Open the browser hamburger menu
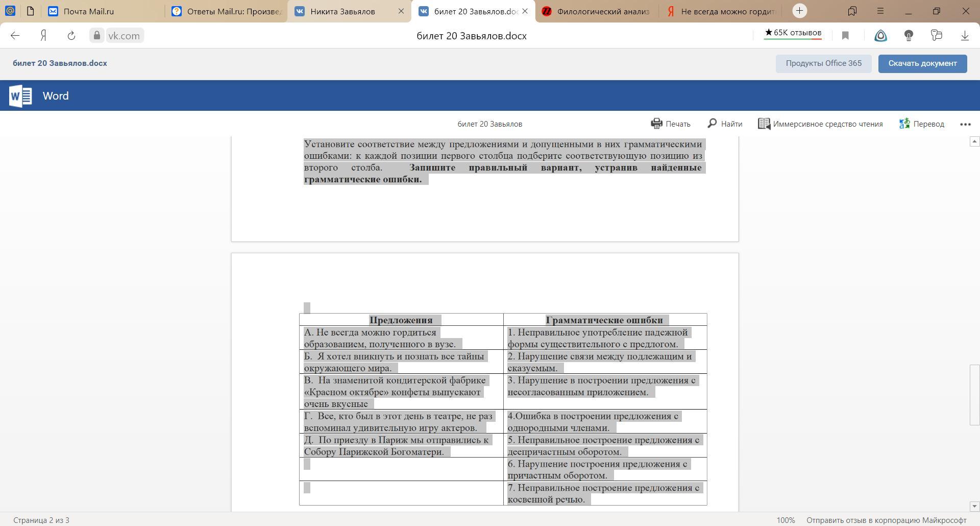This screenshot has height=526, width=980. tap(880, 11)
